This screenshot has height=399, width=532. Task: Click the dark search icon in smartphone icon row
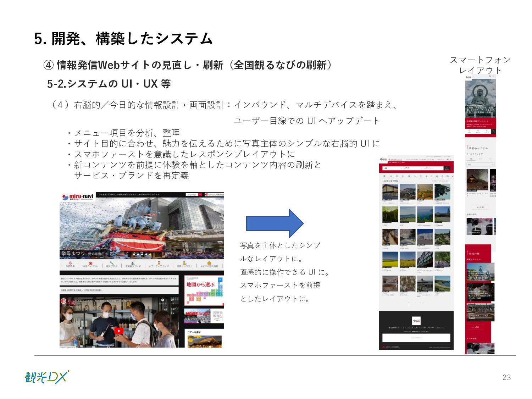pos(493,132)
